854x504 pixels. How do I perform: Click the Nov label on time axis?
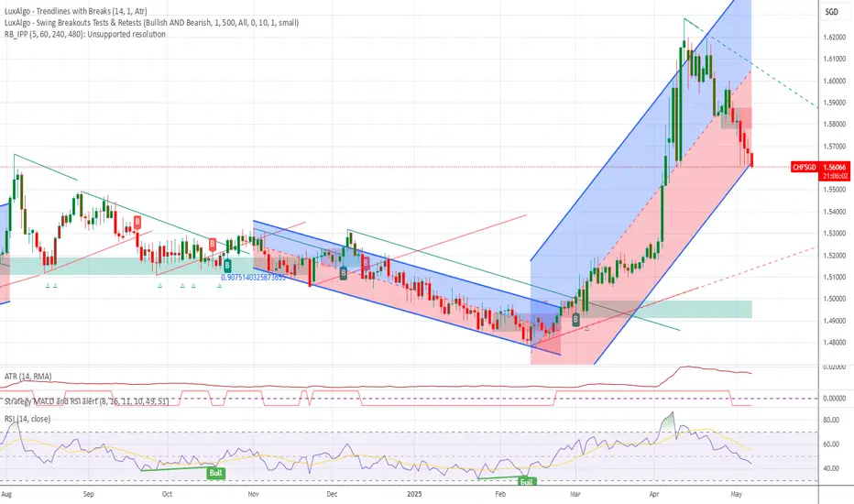pyautogui.click(x=253, y=494)
